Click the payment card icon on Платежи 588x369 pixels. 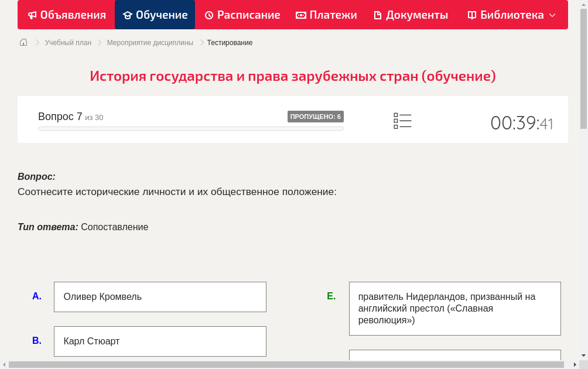[300, 15]
